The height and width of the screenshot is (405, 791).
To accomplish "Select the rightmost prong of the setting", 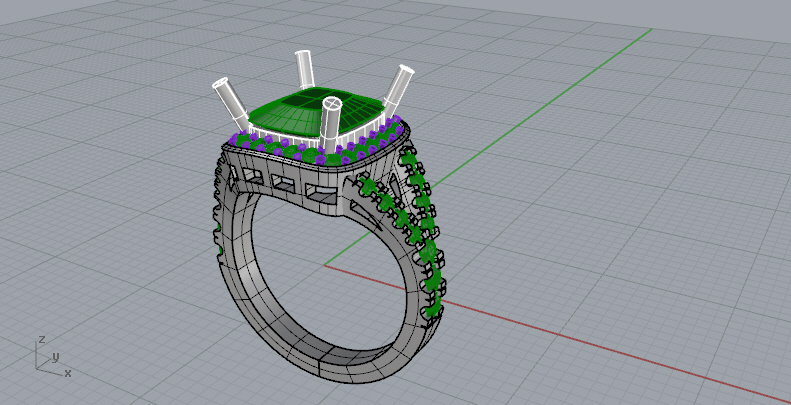I will 399,89.
